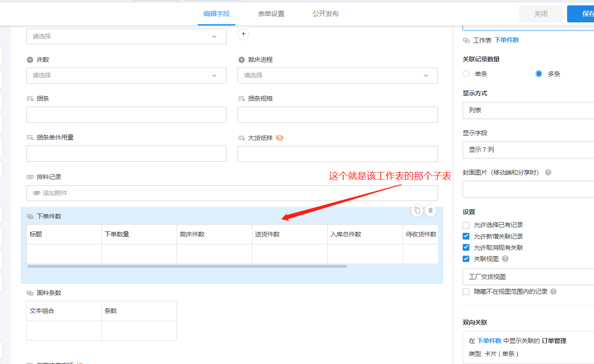Click help icon beside 封面图片 label

click(548, 172)
